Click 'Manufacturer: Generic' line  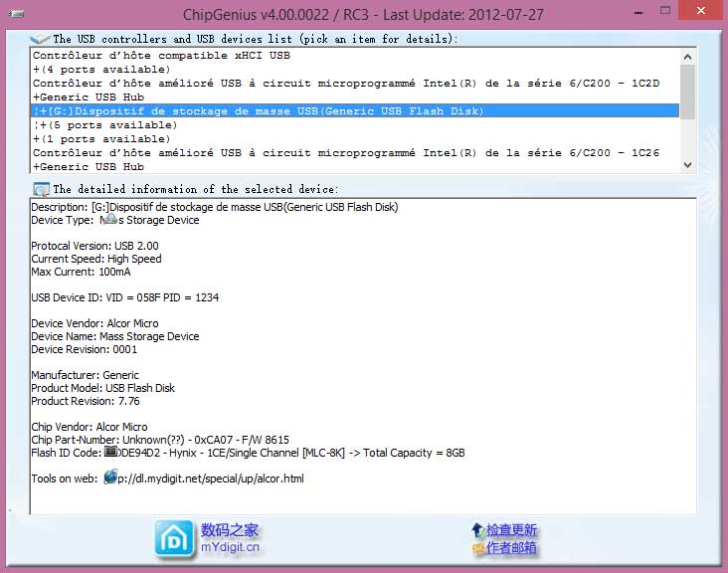click(85, 375)
